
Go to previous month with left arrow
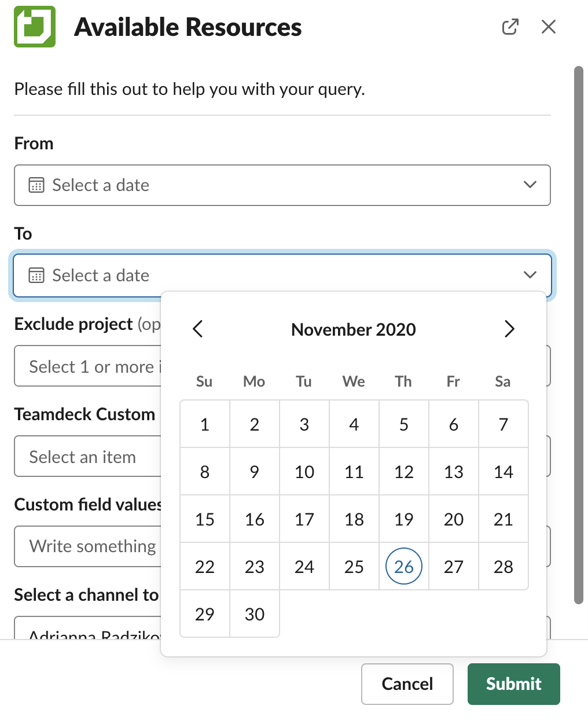(x=197, y=329)
